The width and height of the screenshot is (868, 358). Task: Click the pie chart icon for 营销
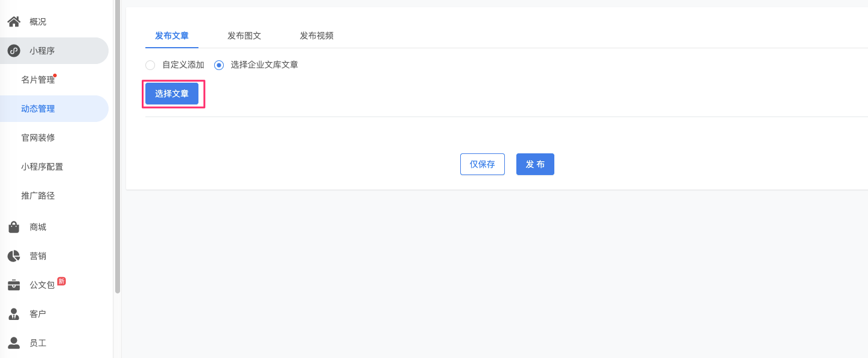click(13, 256)
